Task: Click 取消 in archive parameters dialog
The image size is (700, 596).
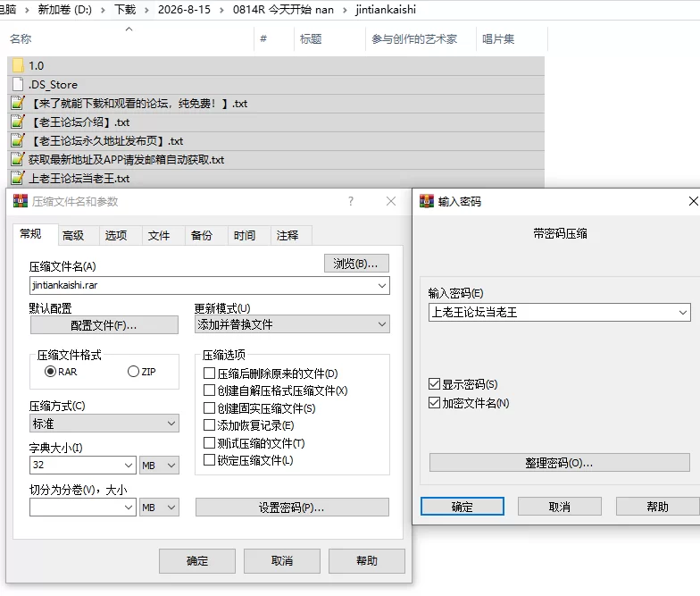Action: (x=282, y=561)
